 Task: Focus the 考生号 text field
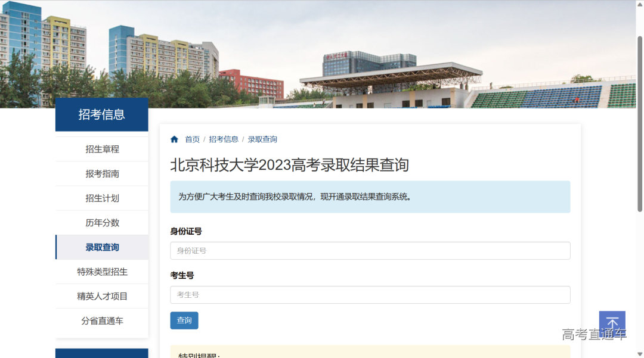click(x=370, y=294)
